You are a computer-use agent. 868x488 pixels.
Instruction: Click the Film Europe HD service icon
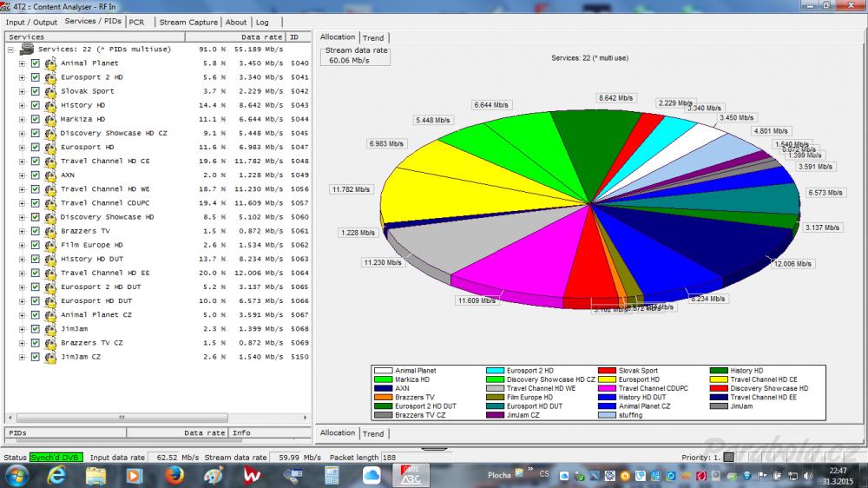[50, 246]
